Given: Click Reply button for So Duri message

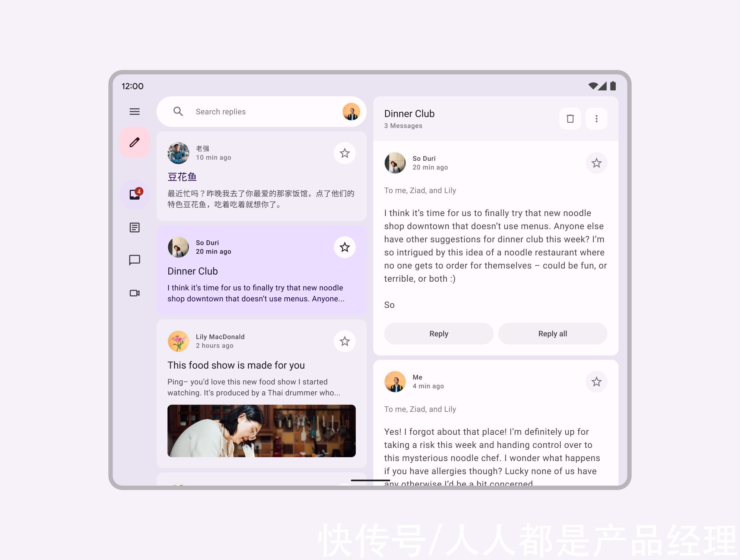Looking at the screenshot, I should (438, 334).
